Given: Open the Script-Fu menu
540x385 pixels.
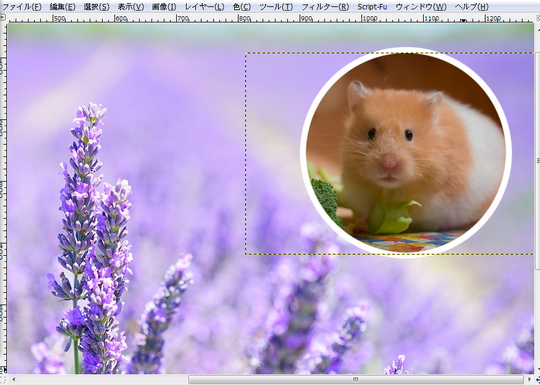Looking at the screenshot, I should tap(372, 7).
